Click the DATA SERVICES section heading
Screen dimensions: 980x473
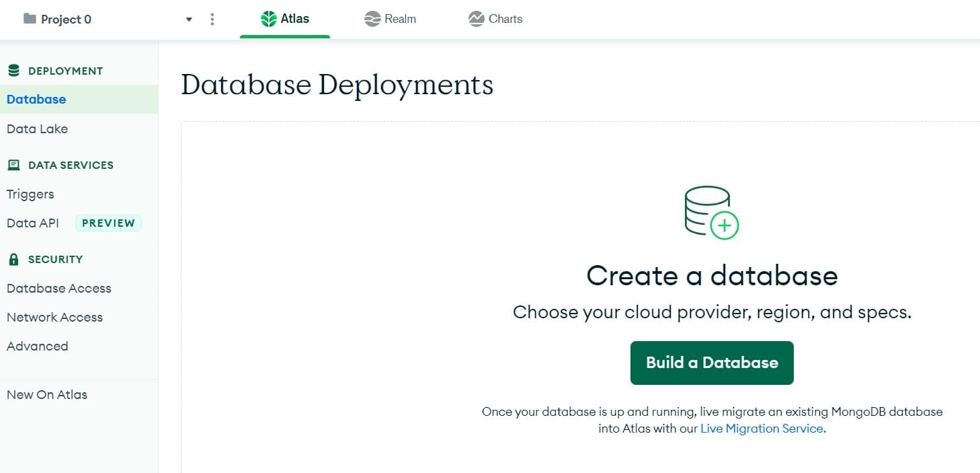click(x=71, y=165)
